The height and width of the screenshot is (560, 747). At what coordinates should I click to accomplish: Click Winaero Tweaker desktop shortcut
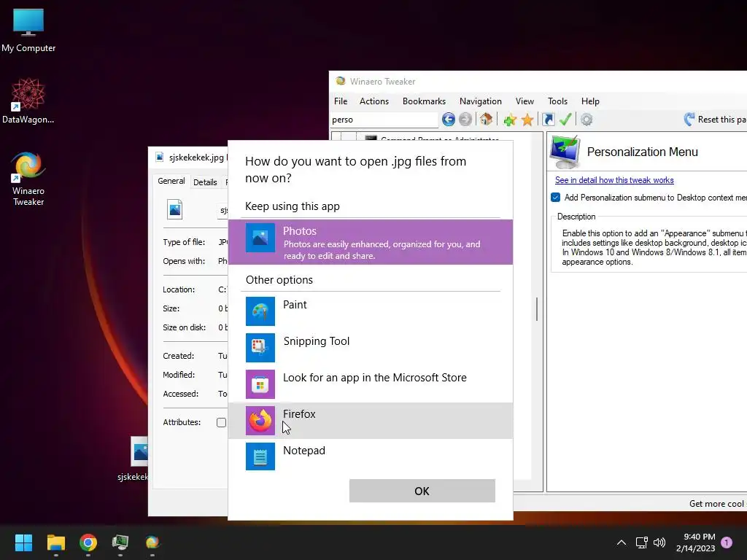pyautogui.click(x=28, y=179)
